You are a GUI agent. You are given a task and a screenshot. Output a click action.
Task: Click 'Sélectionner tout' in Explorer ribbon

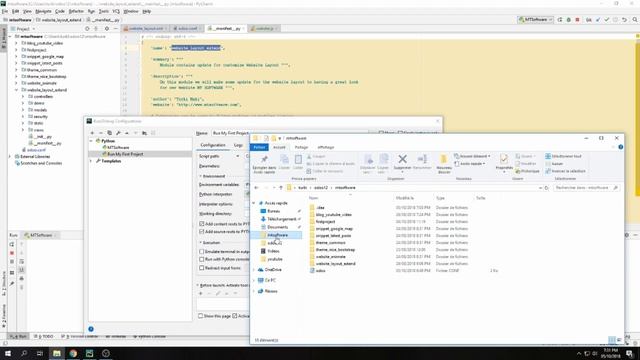(x=563, y=156)
